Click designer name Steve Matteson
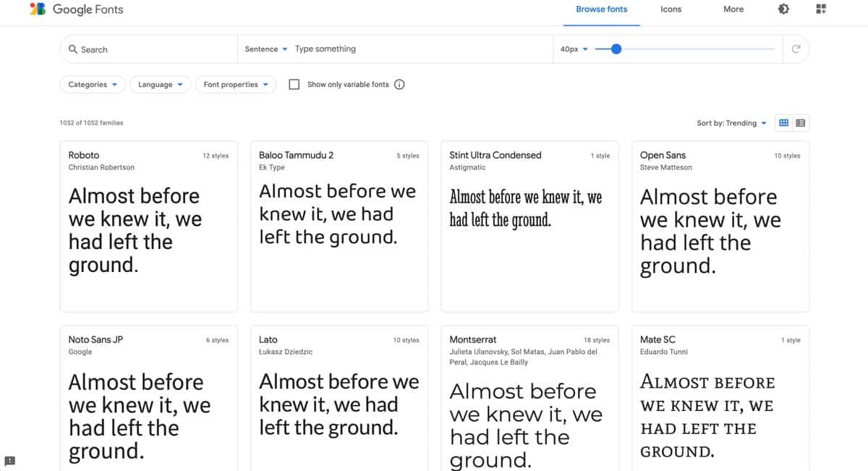Image resolution: width=868 pixels, height=471 pixels. [x=666, y=167]
